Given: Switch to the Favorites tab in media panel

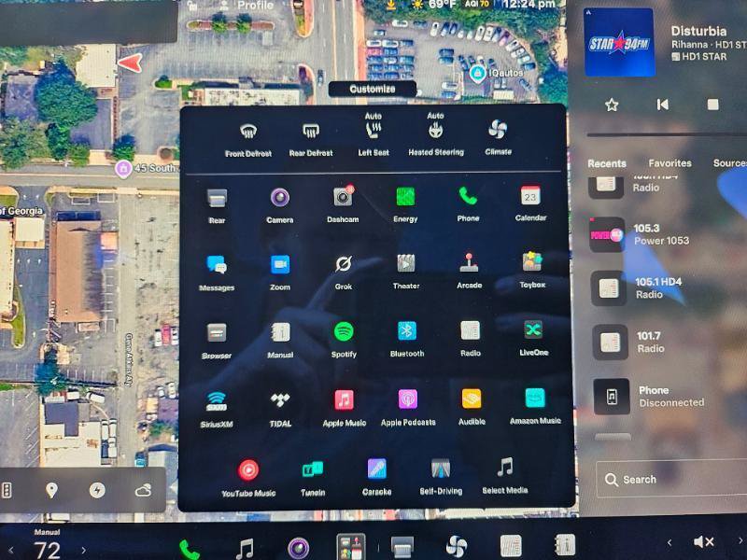Looking at the screenshot, I should click(669, 163).
